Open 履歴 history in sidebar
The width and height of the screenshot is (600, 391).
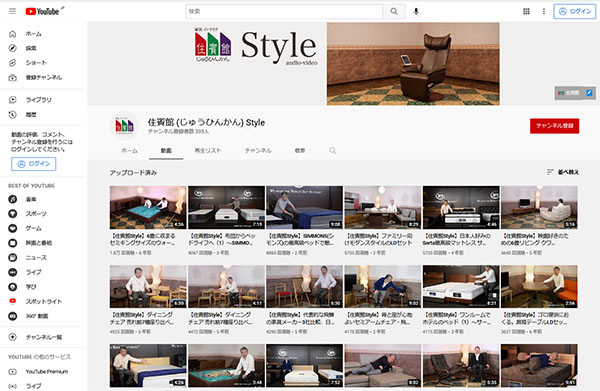(42, 114)
